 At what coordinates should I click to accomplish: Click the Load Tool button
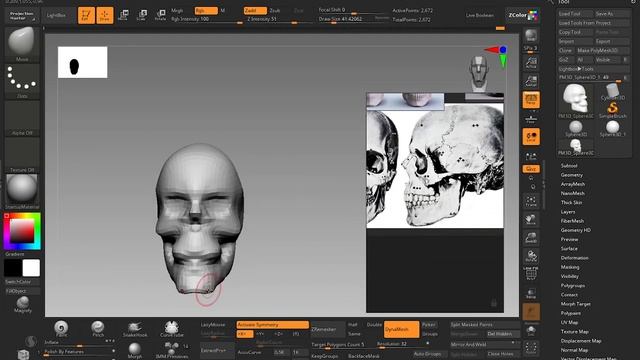576,14
